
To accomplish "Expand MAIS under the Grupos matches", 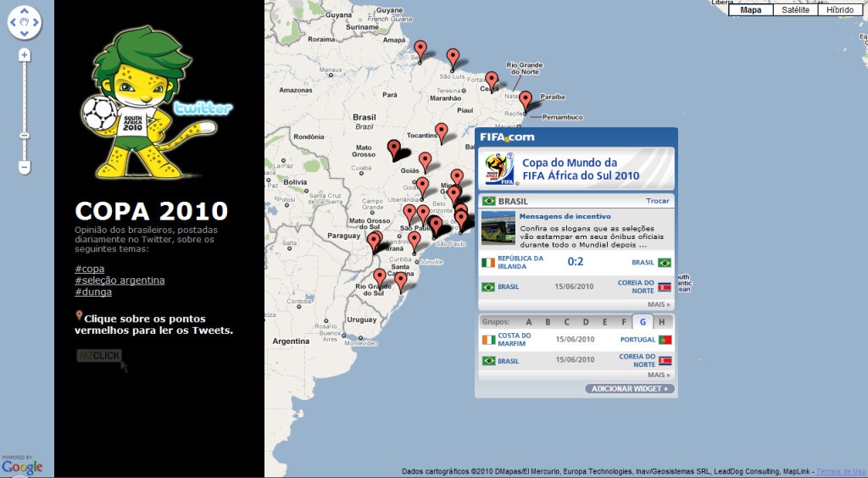I will point(659,375).
